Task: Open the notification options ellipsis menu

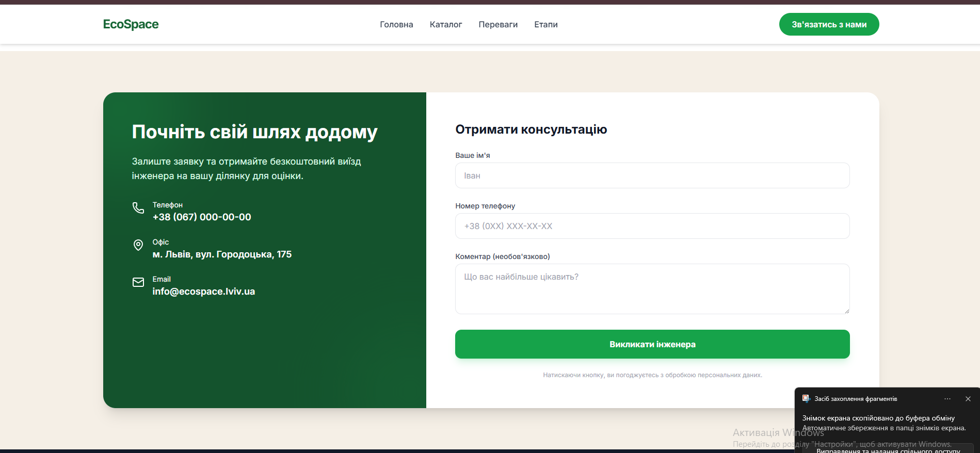Action: pos(947,399)
